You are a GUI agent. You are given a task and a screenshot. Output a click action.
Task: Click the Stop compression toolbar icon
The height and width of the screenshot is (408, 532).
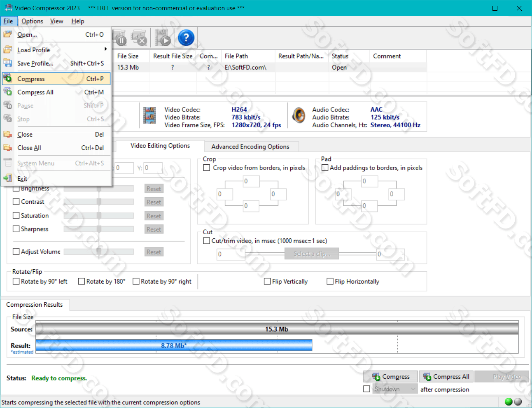pyautogui.click(x=139, y=38)
